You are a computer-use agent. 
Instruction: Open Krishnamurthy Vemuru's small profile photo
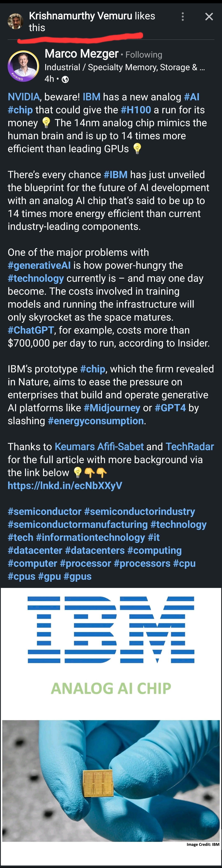tap(15, 21)
